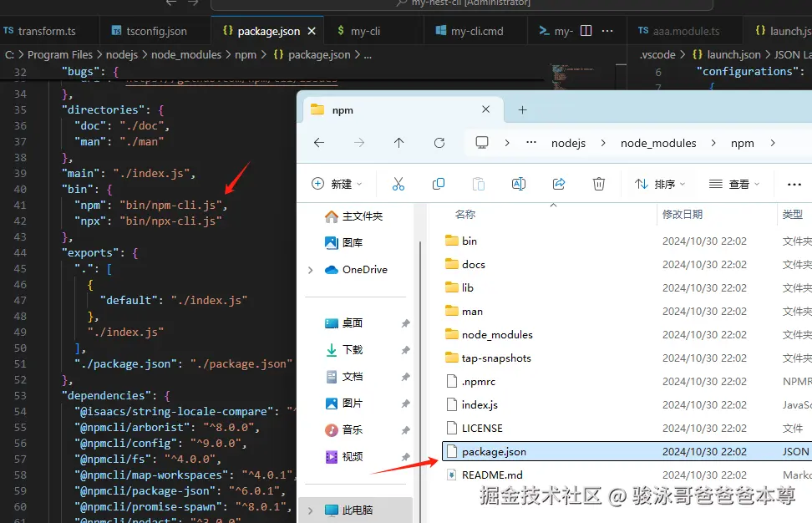Sort by the 修改日期 column header
This screenshot has width=812, height=523.
(x=682, y=215)
